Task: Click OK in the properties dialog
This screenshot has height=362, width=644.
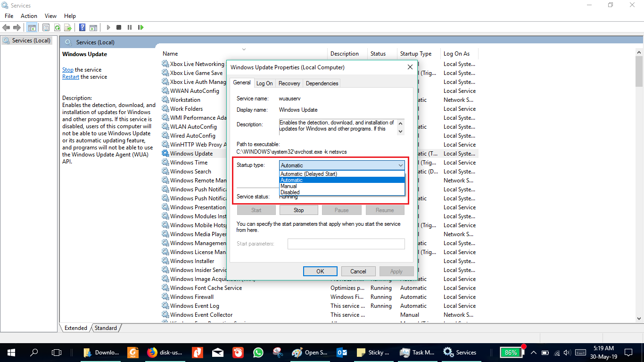Action: (320, 271)
